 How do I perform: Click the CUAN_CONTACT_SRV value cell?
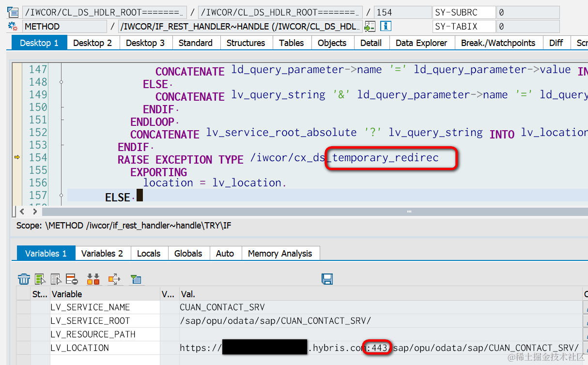(381, 307)
